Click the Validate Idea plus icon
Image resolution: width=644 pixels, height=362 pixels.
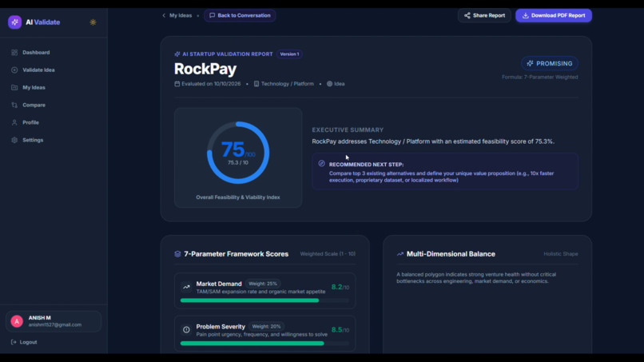(x=14, y=70)
